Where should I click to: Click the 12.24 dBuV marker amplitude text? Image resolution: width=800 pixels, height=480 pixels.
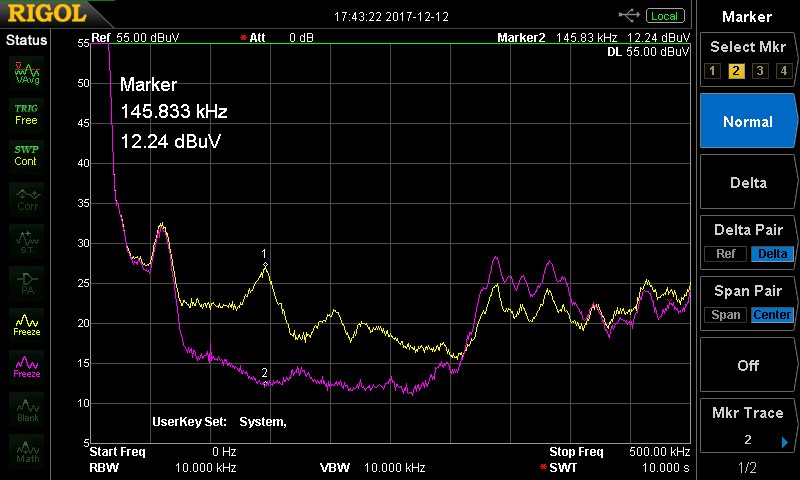pos(170,141)
